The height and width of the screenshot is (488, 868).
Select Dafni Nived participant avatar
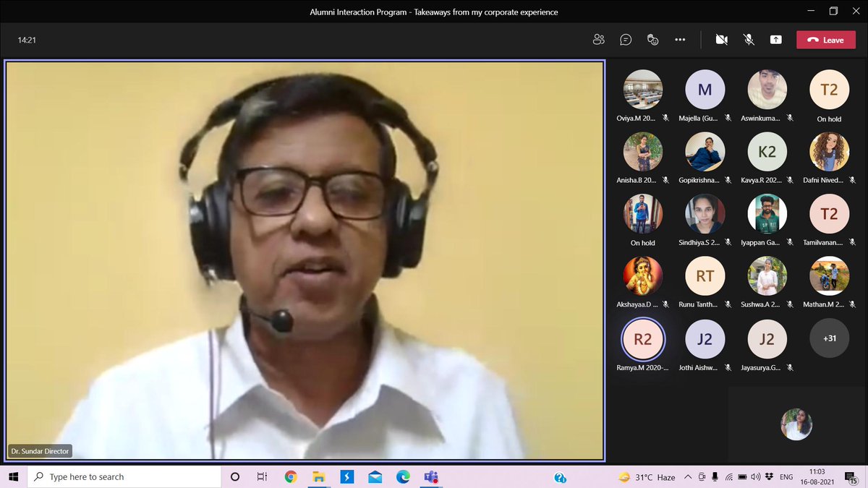point(829,152)
